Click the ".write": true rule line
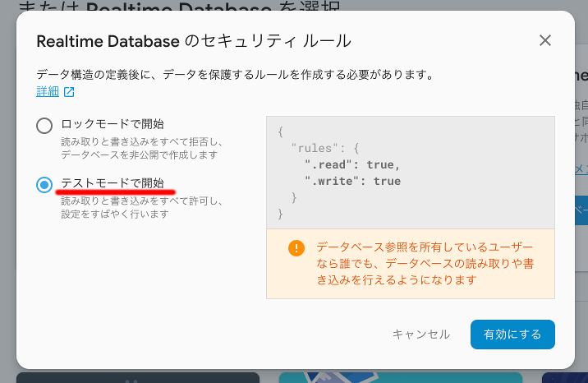588x383 pixels. tap(352, 181)
